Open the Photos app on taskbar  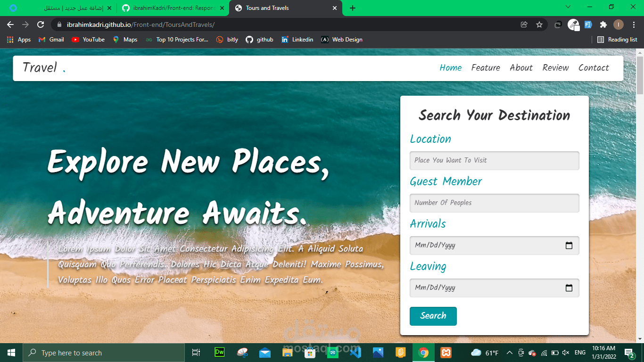[378, 353]
